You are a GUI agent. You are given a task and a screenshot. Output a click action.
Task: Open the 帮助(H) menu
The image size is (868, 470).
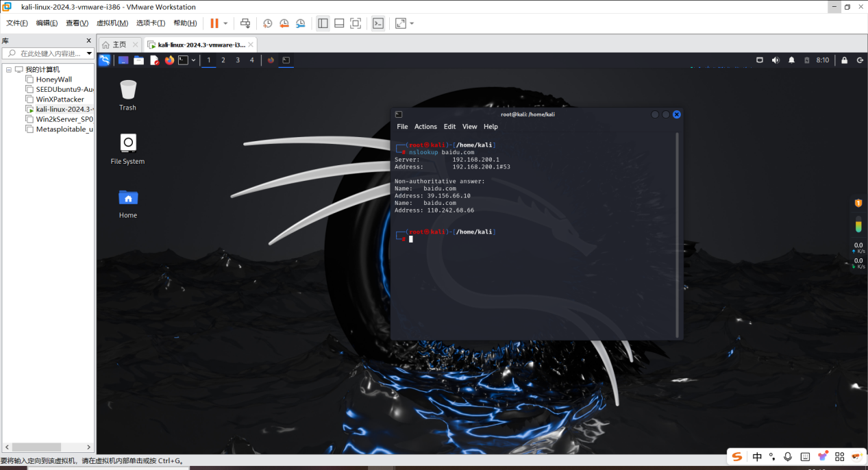pyautogui.click(x=185, y=23)
